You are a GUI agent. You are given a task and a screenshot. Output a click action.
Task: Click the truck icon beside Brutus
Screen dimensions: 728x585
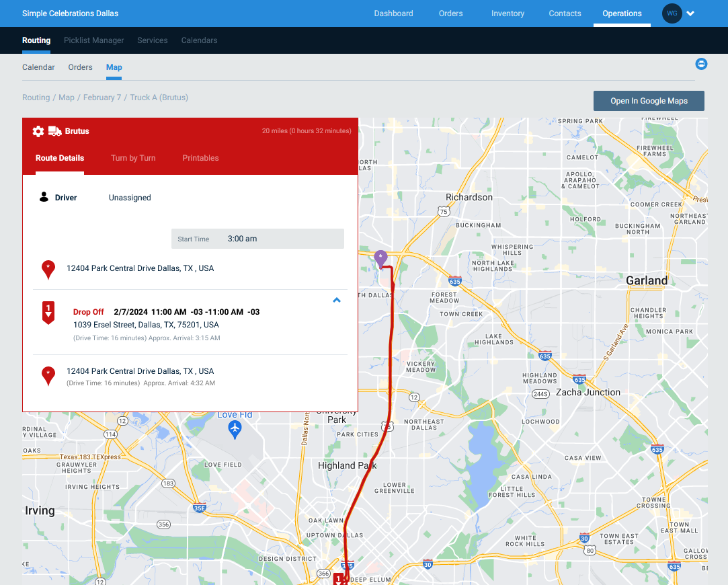(54, 131)
